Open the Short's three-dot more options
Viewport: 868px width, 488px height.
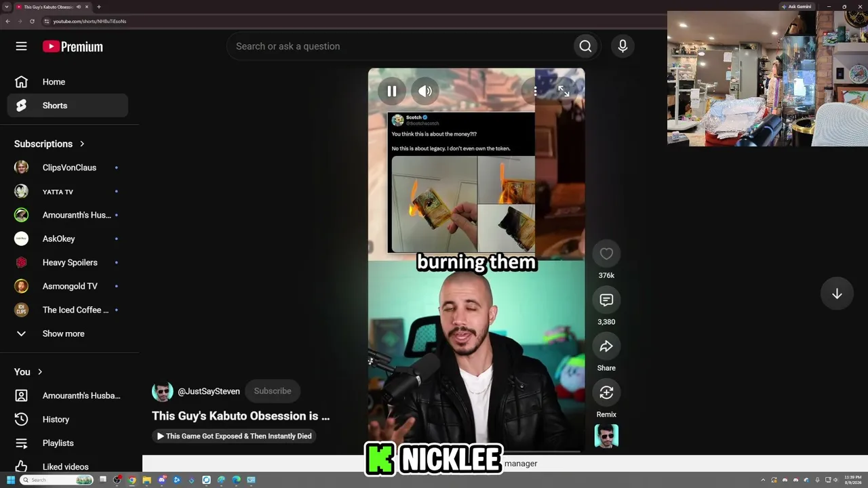coord(535,91)
